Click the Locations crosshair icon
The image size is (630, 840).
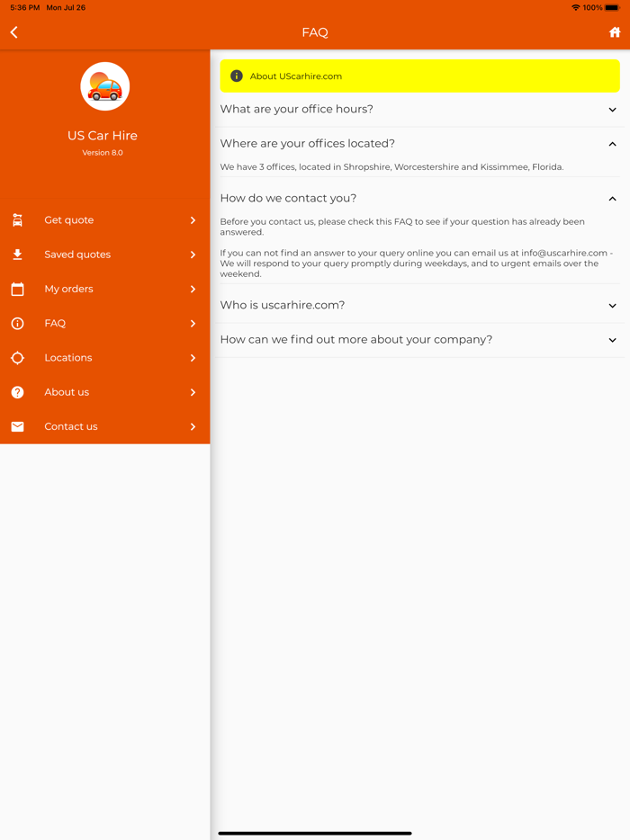coord(18,358)
